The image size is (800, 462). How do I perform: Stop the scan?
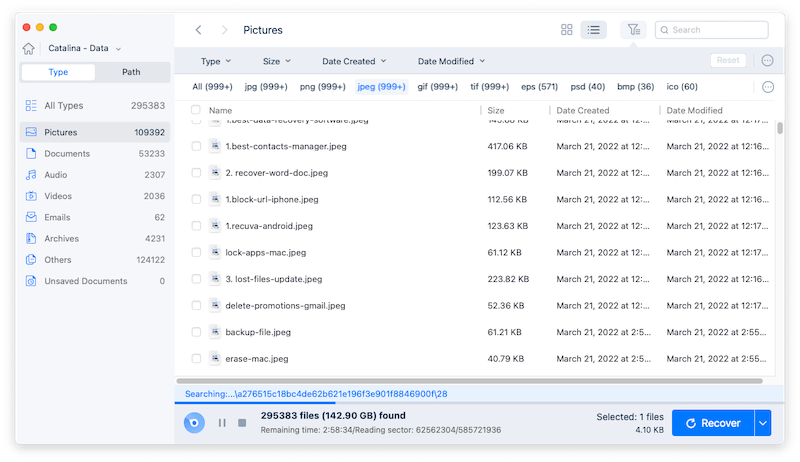tap(242, 423)
